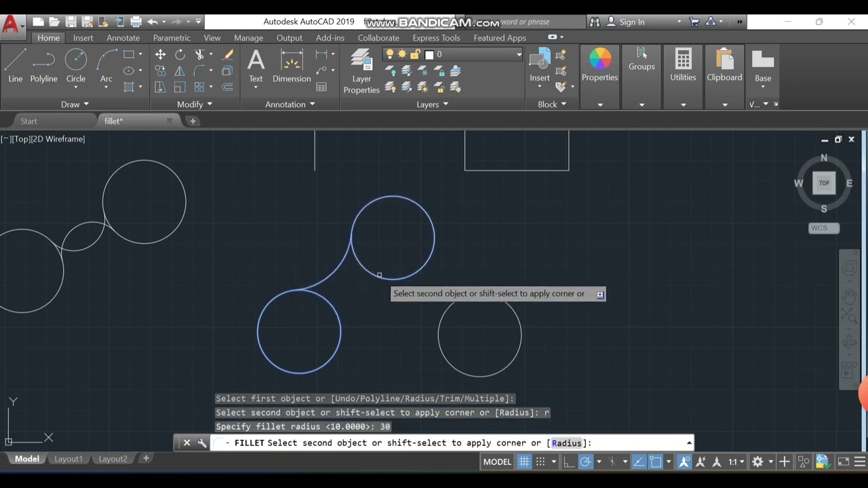Toggle snap mode in status bar

[x=540, y=462]
